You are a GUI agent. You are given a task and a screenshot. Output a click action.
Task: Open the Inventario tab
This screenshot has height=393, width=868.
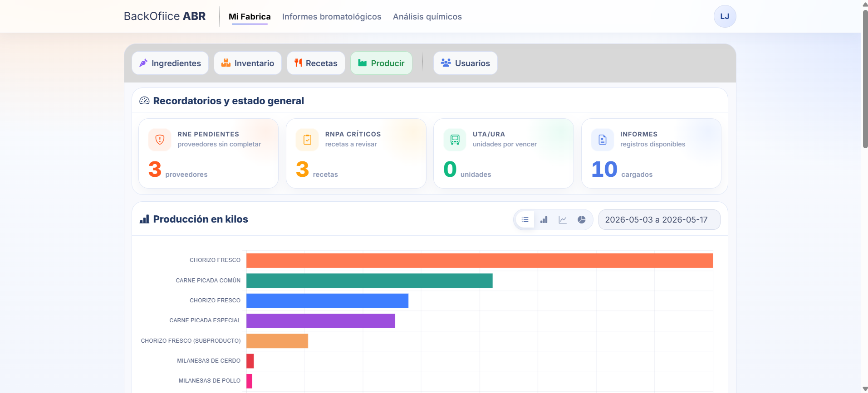[x=248, y=63]
